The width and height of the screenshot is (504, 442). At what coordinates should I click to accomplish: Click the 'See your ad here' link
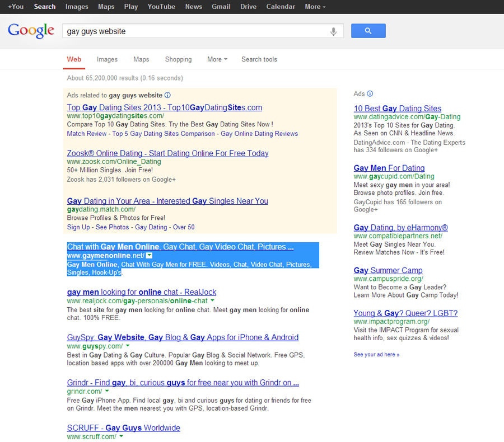[x=376, y=354]
